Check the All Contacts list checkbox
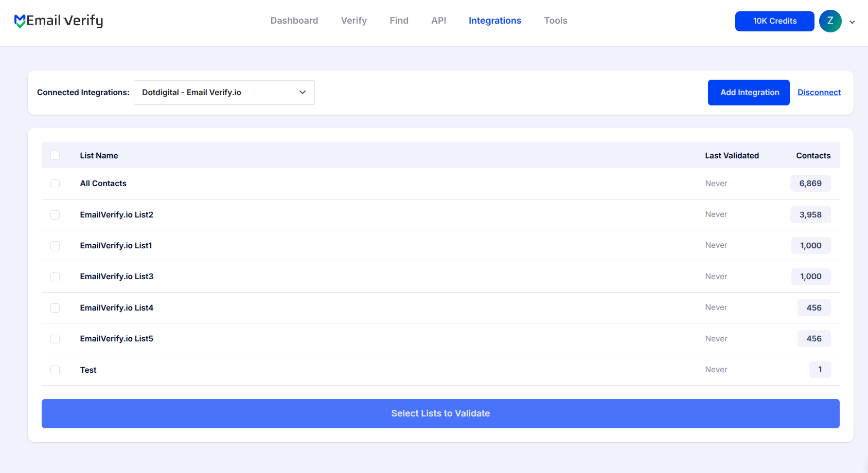This screenshot has width=868, height=473. [x=55, y=184]
